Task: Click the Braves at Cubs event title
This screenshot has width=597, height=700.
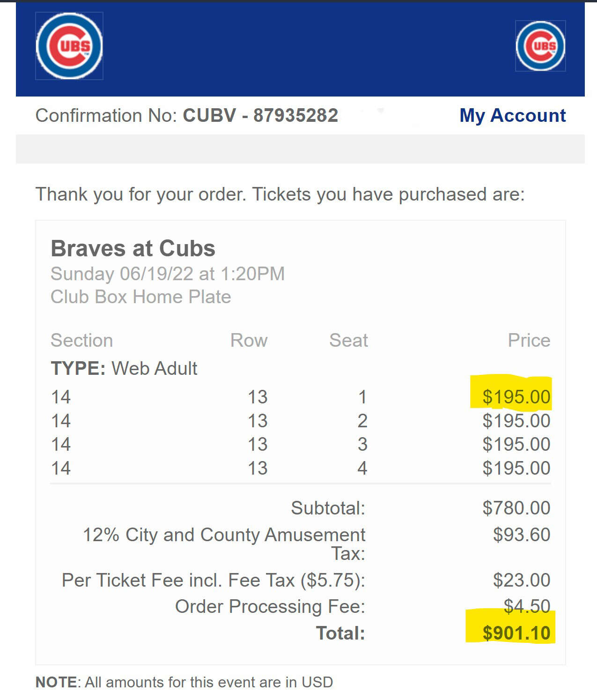Action: point(133,248)
